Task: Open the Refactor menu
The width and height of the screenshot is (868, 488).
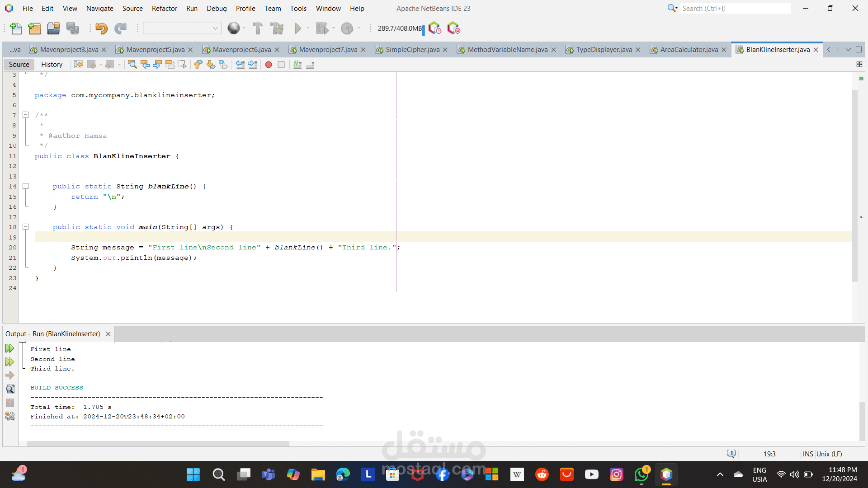Action: (164, 8)
